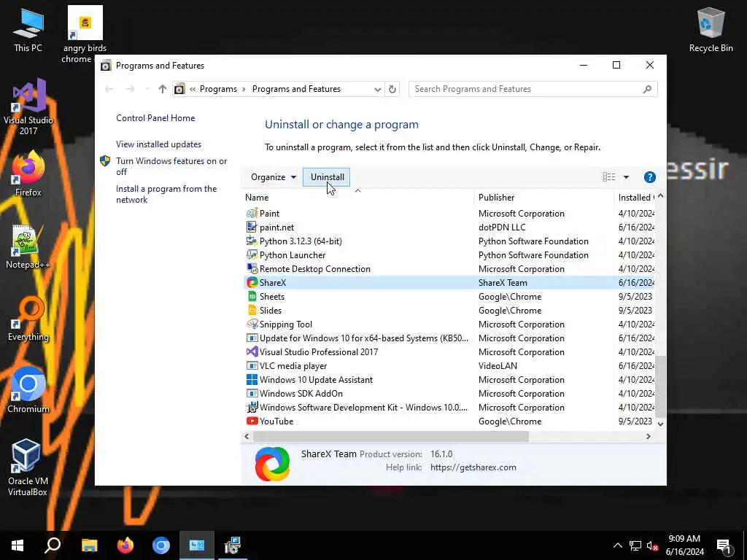Select Chromium desktop shortcut
Viewport: 747px width, 560px height.
pyautogui.click(x=28, y=391)
